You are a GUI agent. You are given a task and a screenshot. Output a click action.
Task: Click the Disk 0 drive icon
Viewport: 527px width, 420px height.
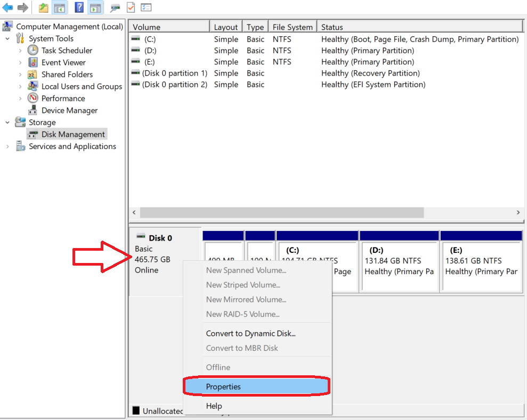(141, 237)
